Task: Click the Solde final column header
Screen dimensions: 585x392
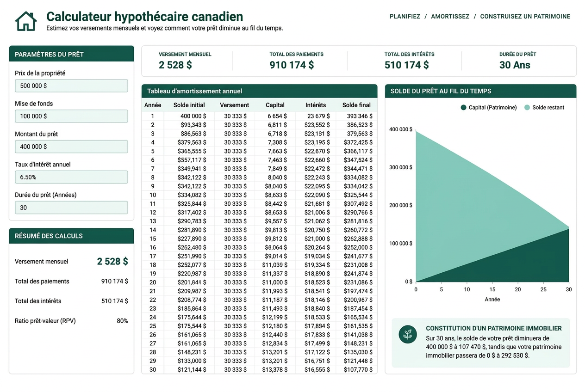Action: 356,105
